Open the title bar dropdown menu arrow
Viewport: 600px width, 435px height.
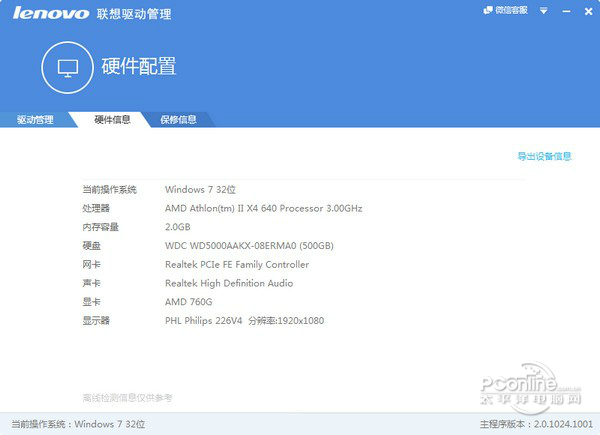[543, 11]
